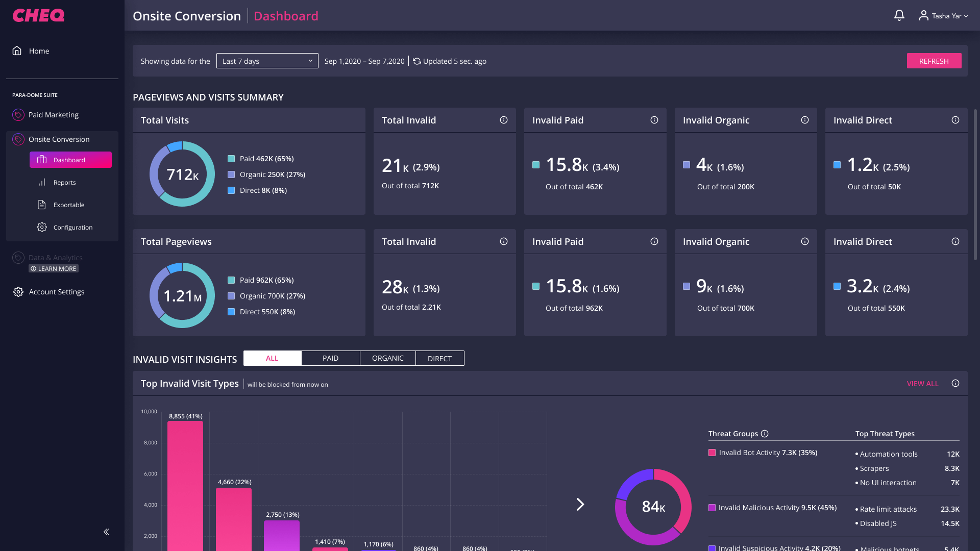Click the LEARN MORE button
The image size is (980, 551).
pyautogui.click(x=54, y=268)
